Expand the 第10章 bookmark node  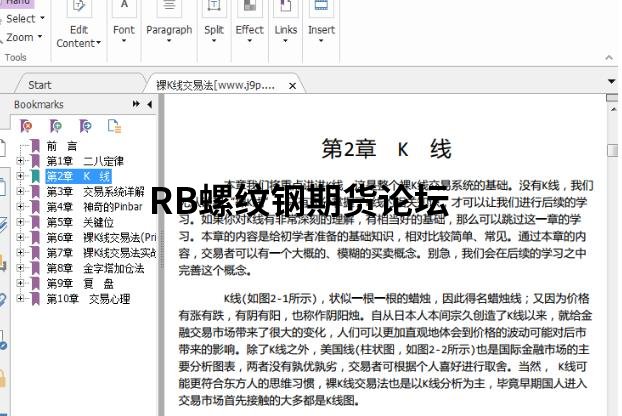[20, 299]
